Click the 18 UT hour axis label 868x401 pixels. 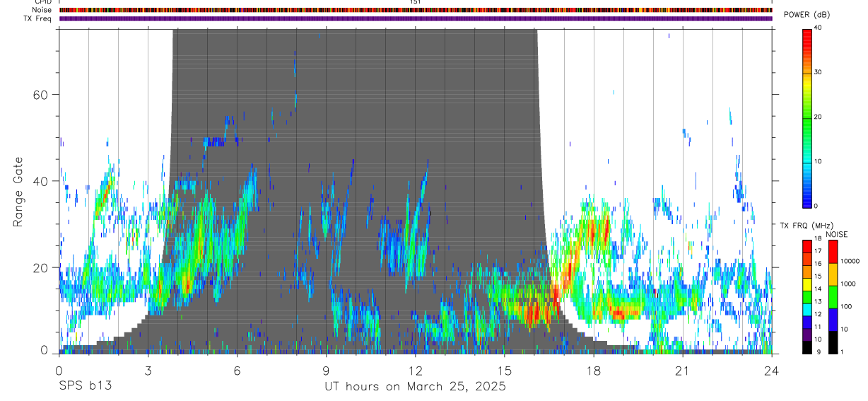594,371
